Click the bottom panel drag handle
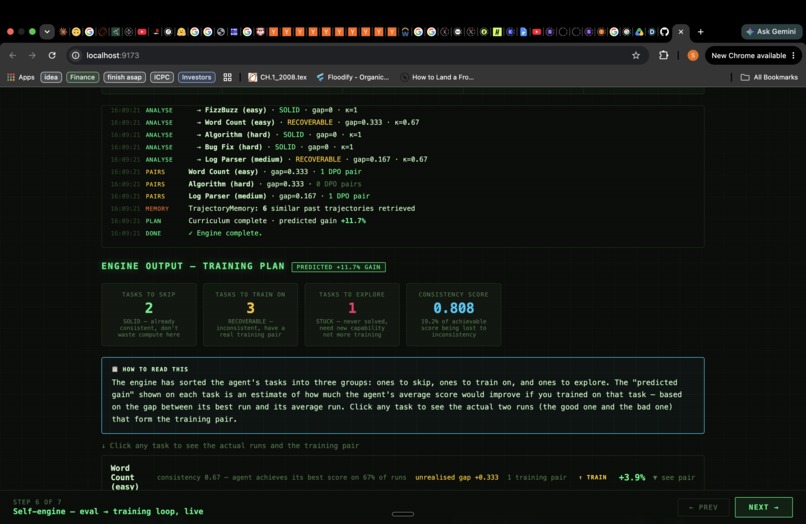The image size is (806, 524). (x=402, y=514)
